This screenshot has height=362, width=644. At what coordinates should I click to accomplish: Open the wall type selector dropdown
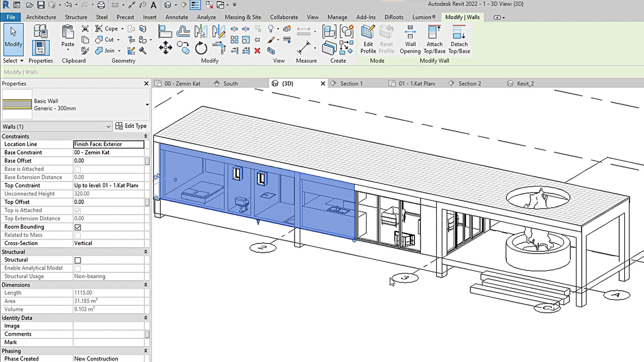tap(147, 105)
